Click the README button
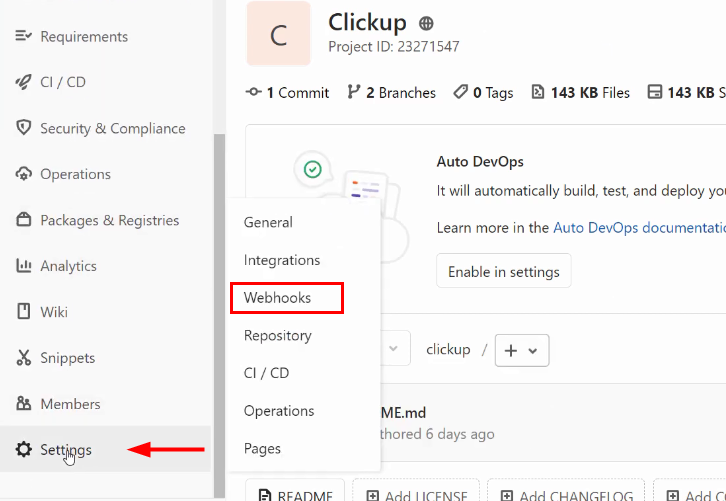The height and width of the screenshot is (501, 726). (295, 491)
